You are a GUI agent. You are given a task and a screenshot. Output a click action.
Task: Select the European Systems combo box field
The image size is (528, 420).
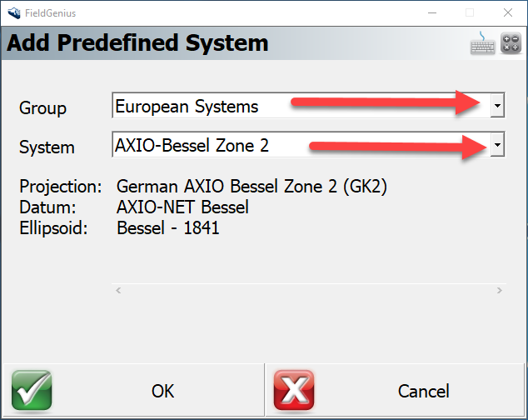click(x=300, y=106)
